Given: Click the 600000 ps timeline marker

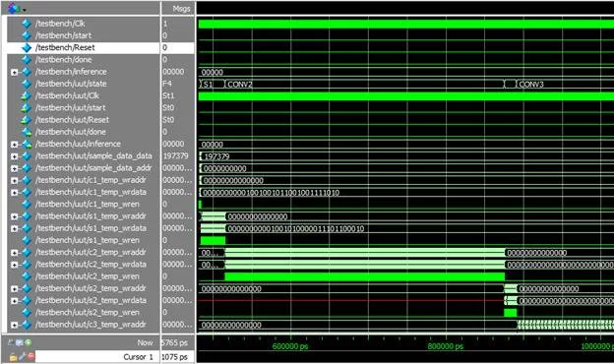Looking at the screenshot, I should pos(290,346).
